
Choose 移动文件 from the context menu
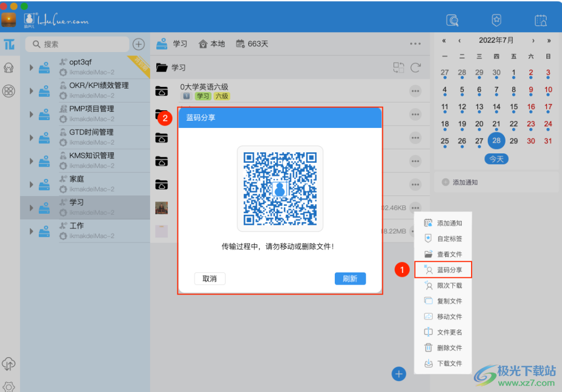(x=443, y=317)
